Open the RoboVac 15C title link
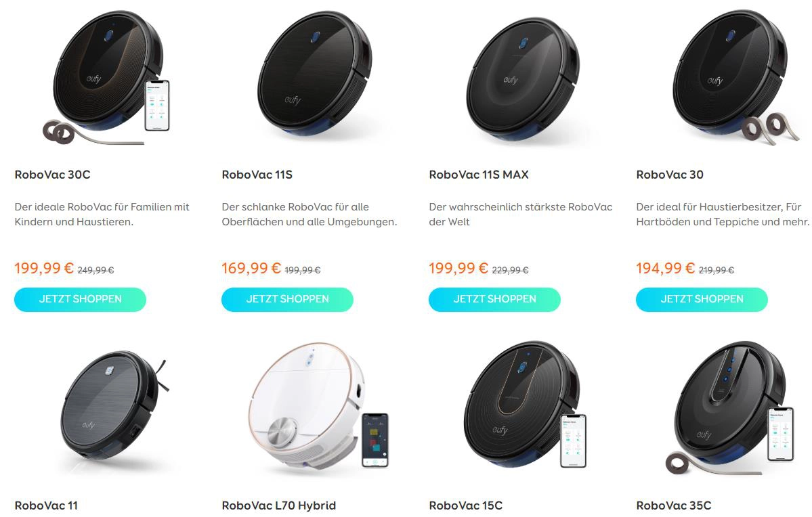This screenshot has width=812, height=517. point(465,505)
